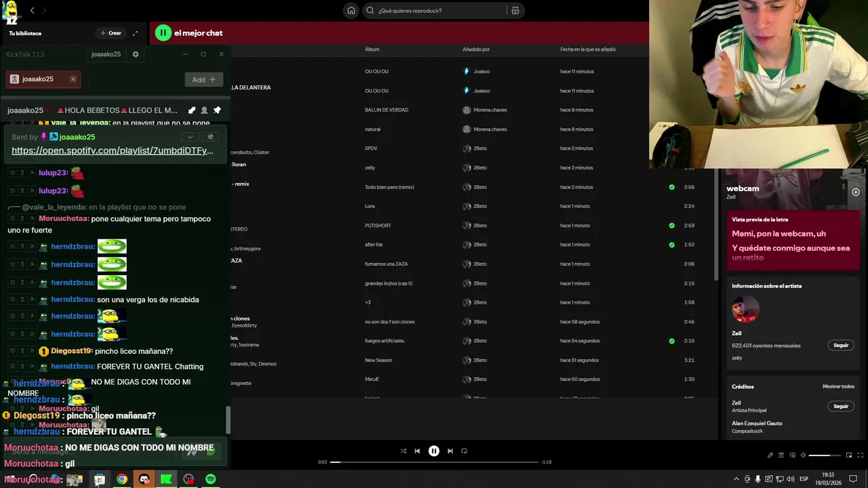868x488 pixels.
Task: Sort by Fecha en la que se añadió
Action: 588,49
